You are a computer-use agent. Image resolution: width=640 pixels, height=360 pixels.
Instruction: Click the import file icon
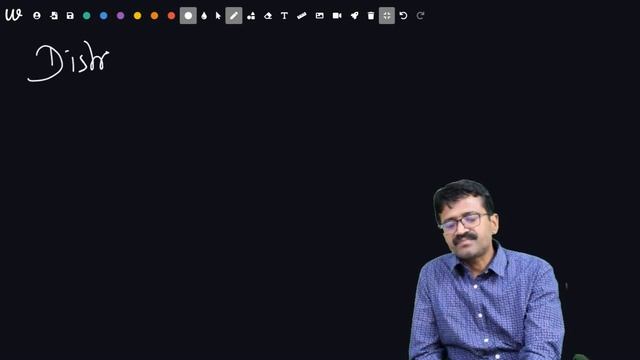click(x=54, y=16)
